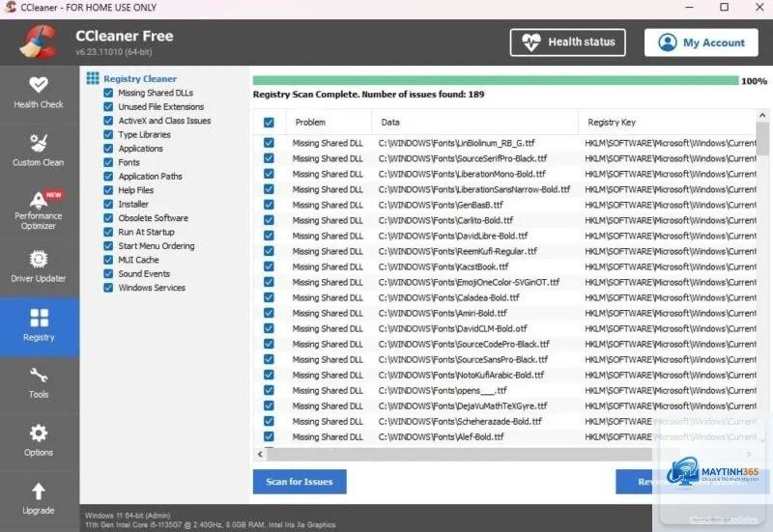The height and width of the screenshot is (532, 773).
Task: Select the Caladea-Bold.ttf data cell
Action: click(x=449, y=297)
